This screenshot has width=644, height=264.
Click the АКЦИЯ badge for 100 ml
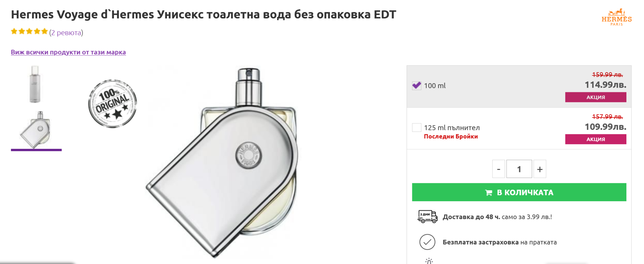596,97
